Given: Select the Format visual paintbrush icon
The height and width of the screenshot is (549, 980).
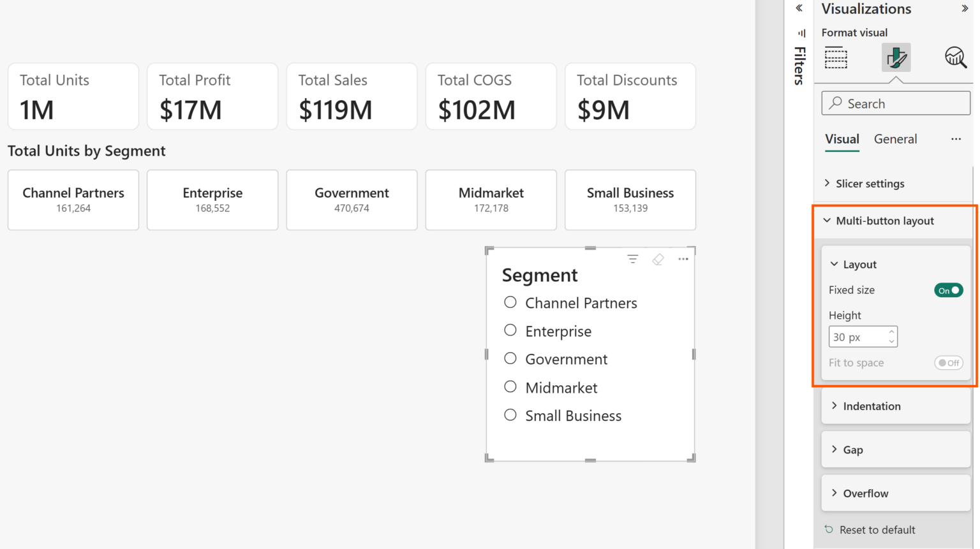Looking at the screenshot, I should 896,58.
